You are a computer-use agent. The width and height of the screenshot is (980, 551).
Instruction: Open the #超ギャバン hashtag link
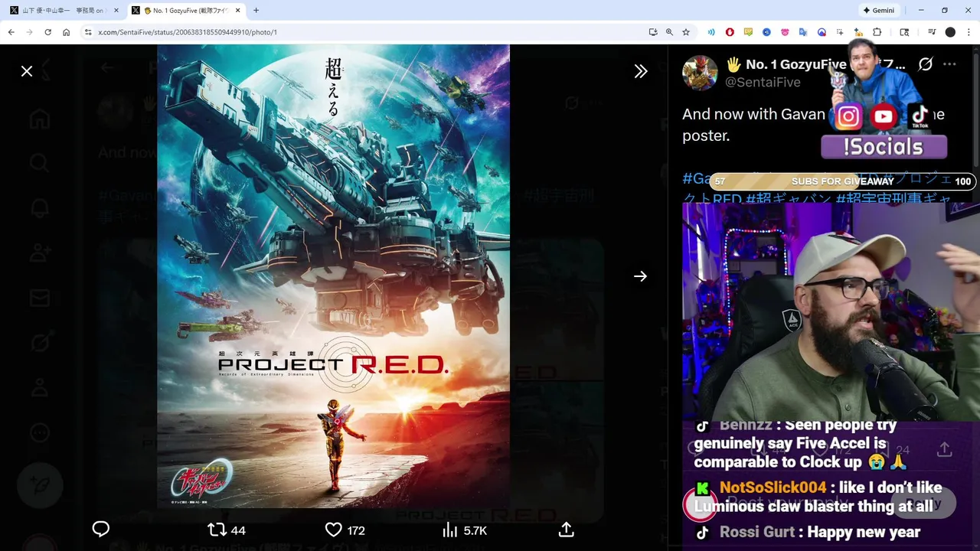(x=788, y=199)
